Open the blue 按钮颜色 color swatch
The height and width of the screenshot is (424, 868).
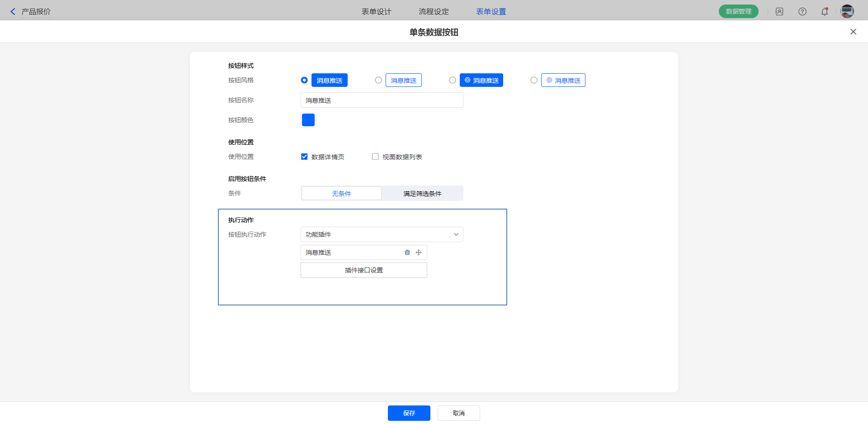click(x=308, y=120)
